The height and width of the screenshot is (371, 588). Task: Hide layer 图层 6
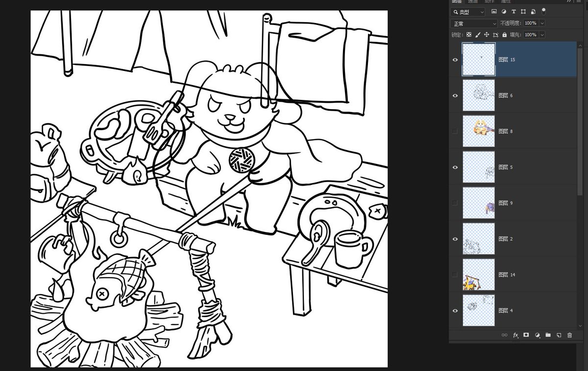tap(455, 95)
